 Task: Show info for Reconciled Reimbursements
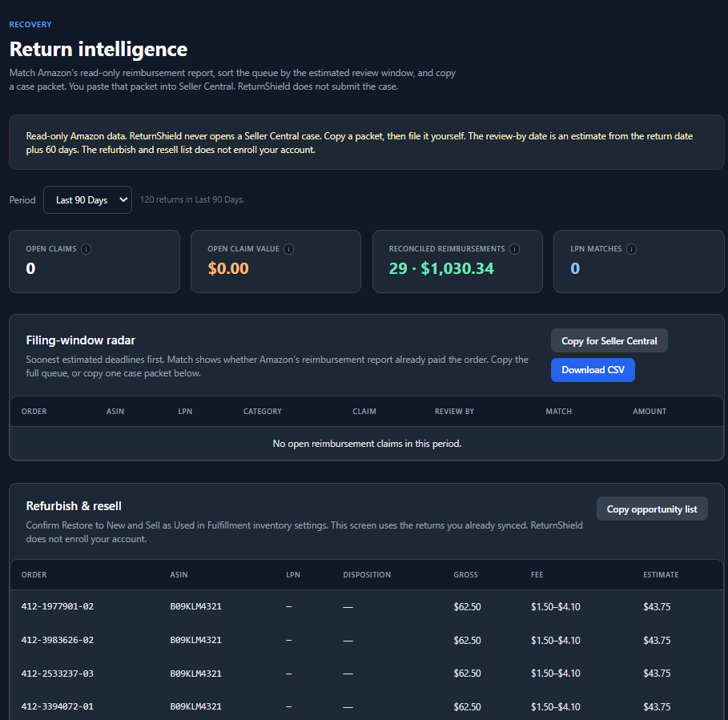(x=514, y=249)
